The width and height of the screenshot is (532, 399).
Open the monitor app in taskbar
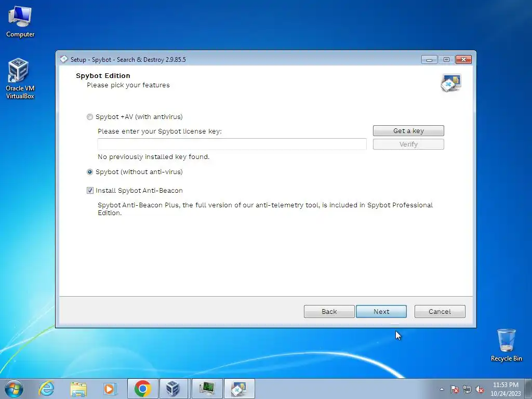point(207,389)
